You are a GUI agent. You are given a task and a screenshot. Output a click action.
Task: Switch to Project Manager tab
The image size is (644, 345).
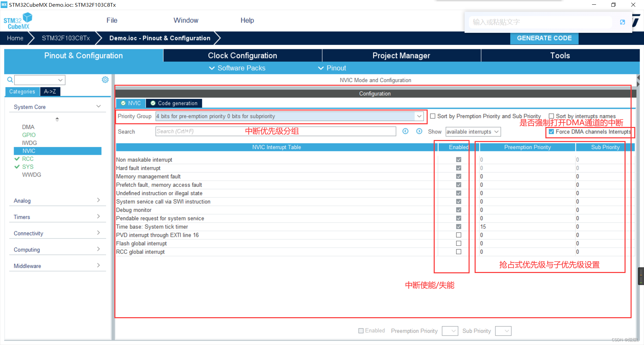click(401, 56)
